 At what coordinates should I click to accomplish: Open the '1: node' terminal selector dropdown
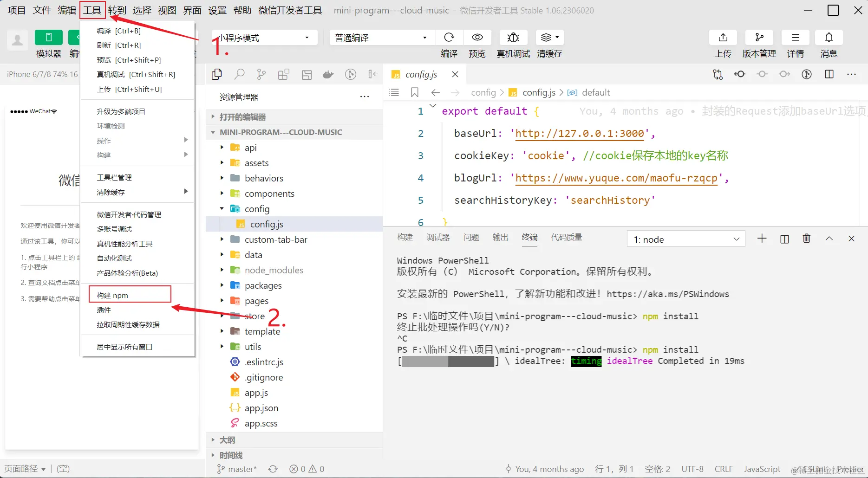coord(686,239)
